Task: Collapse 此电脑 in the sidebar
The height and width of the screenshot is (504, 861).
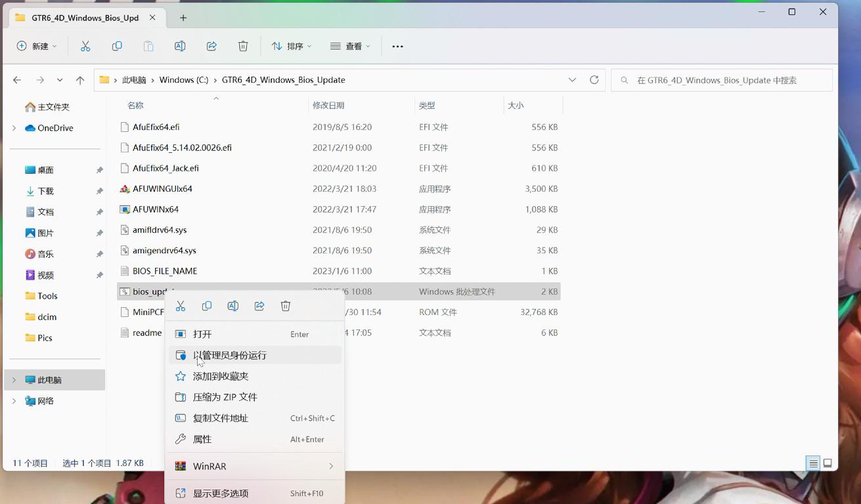Action: tap(12, 379)
